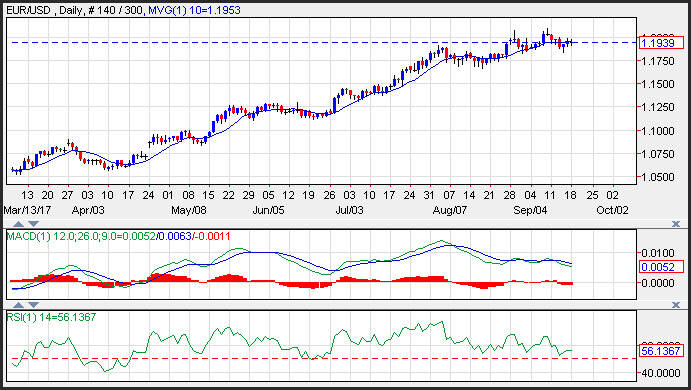Click the Jul/03 date label
This screenshot has height=390, width=691.
click(x=349, y=210)
